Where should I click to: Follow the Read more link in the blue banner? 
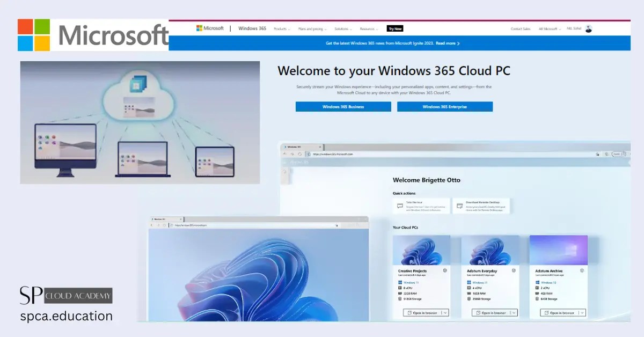[x=448, y=43]
